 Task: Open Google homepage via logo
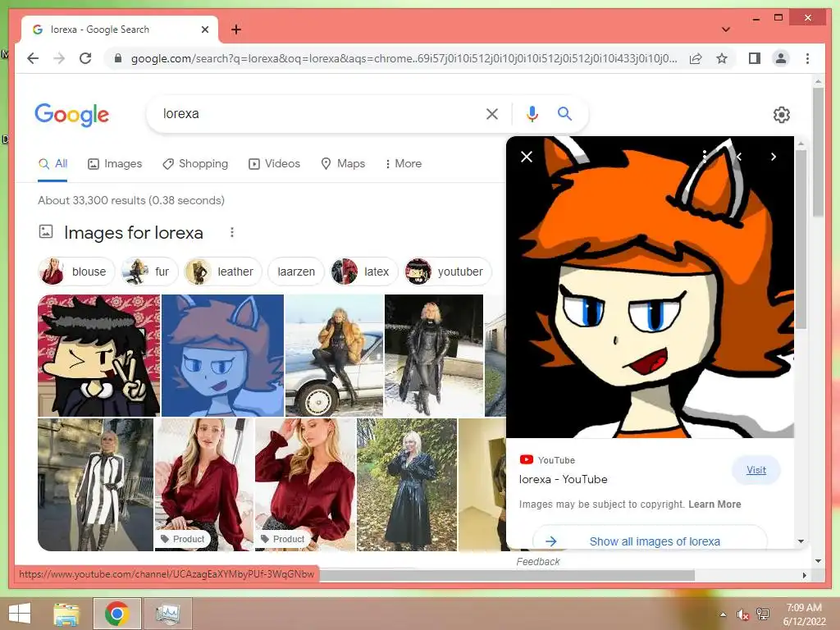pyautogui.click(x=72, y=114)
